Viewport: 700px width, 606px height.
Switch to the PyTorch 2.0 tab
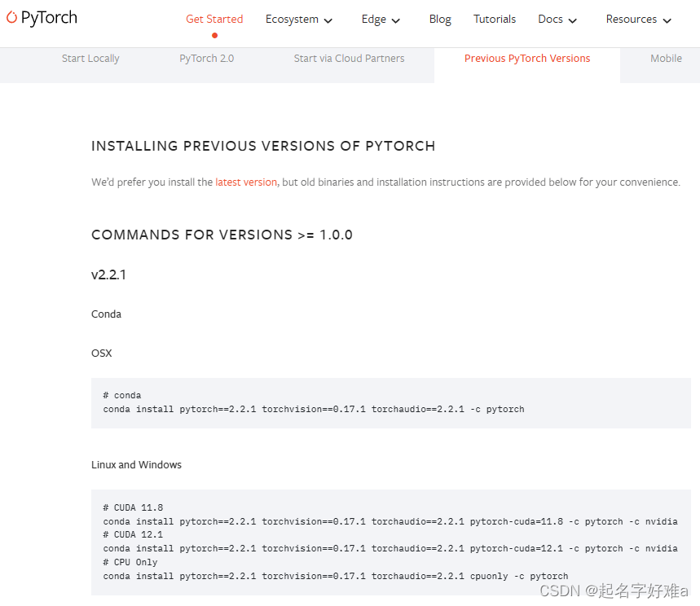(207, 59)
